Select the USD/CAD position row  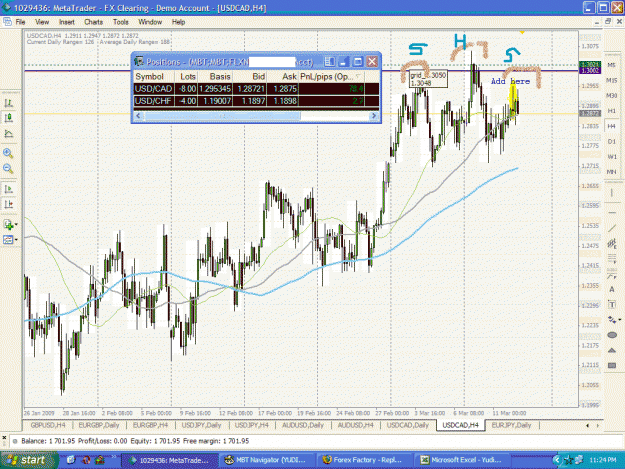tap(256, 88)
